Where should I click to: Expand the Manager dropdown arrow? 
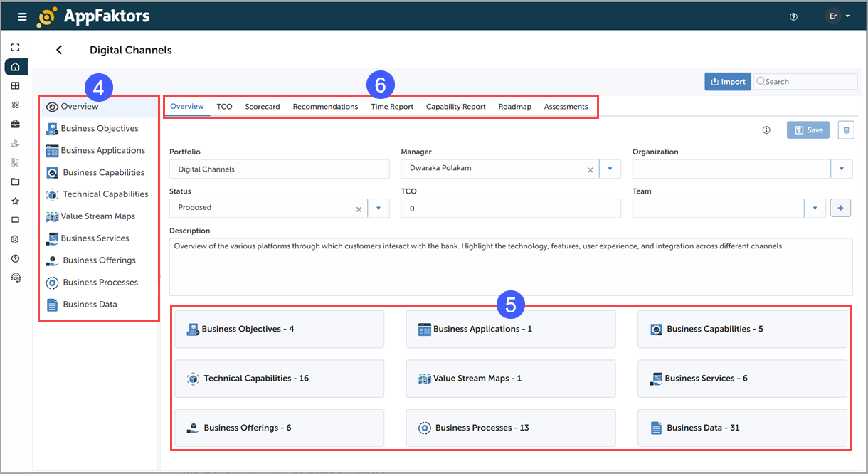click(x=610, y=169)
